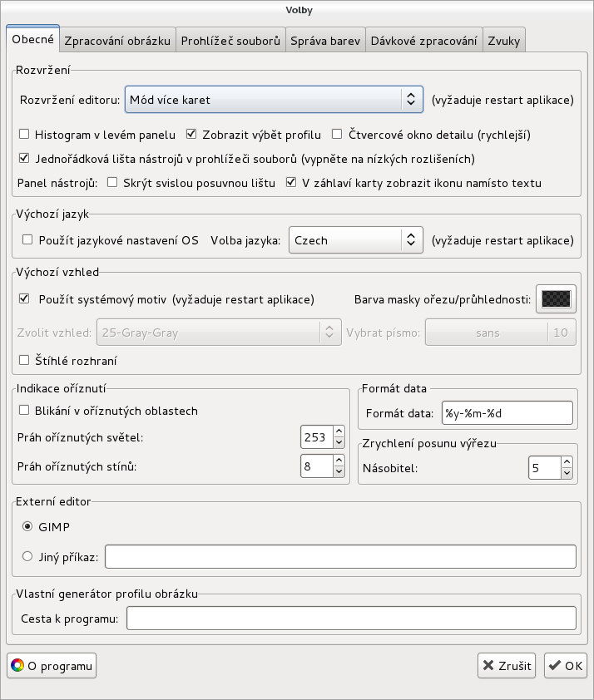Click the RawTherapee logo icon in O programu
Viewport: 594px width, 700px height.
click(x=17, y=666)
